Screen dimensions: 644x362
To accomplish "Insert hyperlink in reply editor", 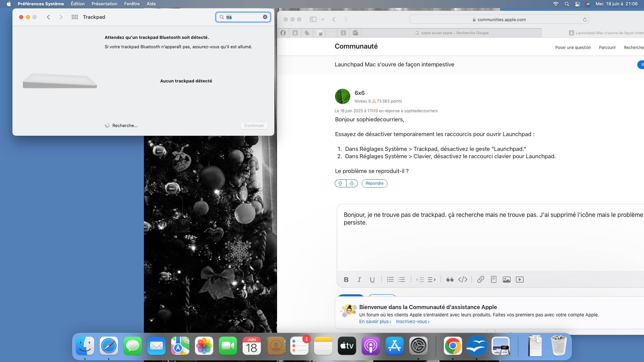I will (x=481, y=280).
